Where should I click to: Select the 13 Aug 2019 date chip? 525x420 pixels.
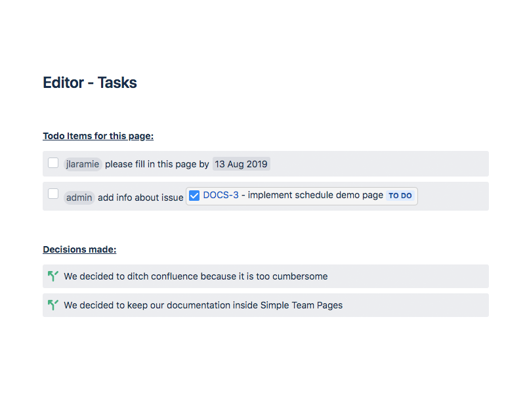(x=241, y=164)
